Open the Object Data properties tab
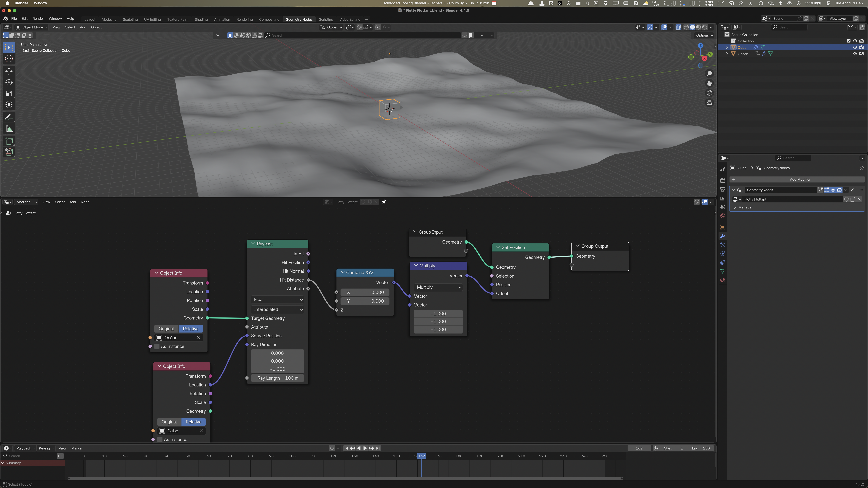The width and height of the screenshot is (868, 488). click(722, 271)
